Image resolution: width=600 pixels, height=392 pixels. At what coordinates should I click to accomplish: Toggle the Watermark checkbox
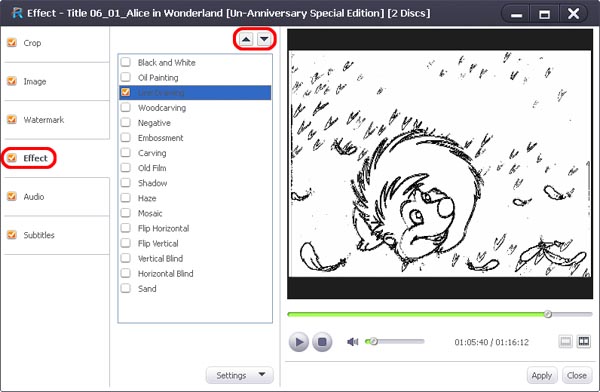(12, 119)
